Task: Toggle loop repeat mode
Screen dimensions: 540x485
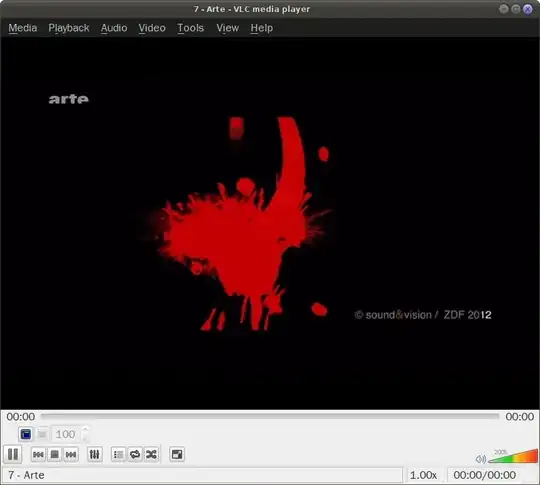Action: 135,455
